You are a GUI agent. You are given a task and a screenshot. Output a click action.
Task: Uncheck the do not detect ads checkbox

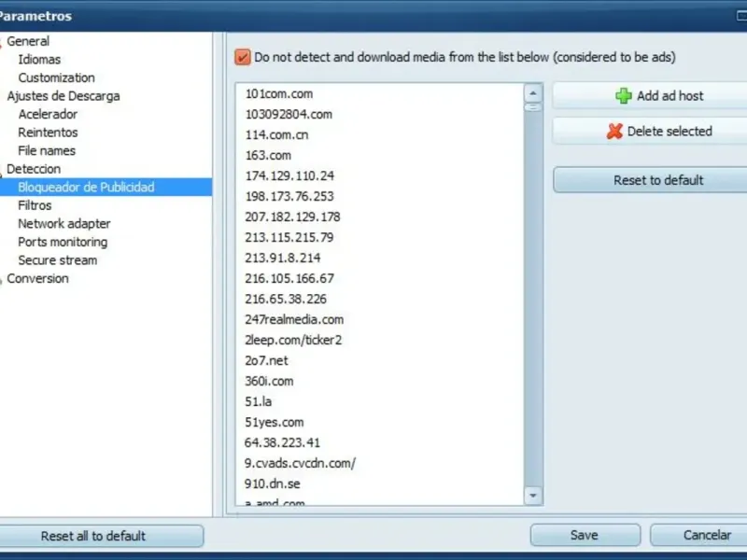[243, 57]
